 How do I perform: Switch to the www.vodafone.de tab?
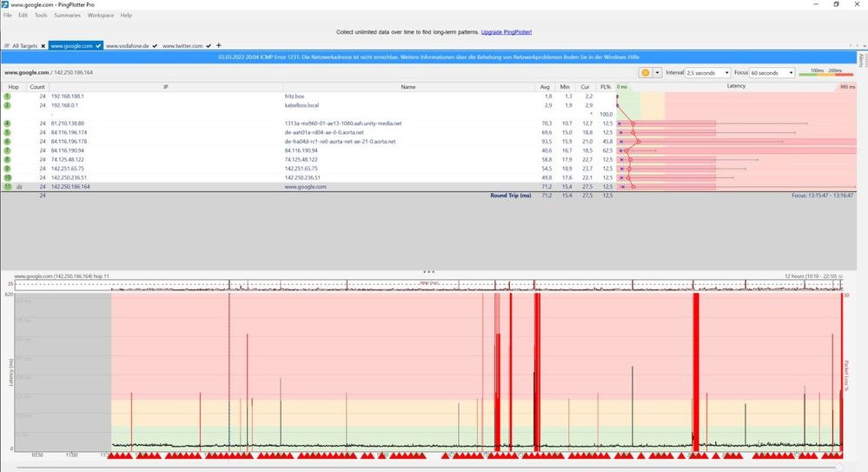click(x=128, y=46)
